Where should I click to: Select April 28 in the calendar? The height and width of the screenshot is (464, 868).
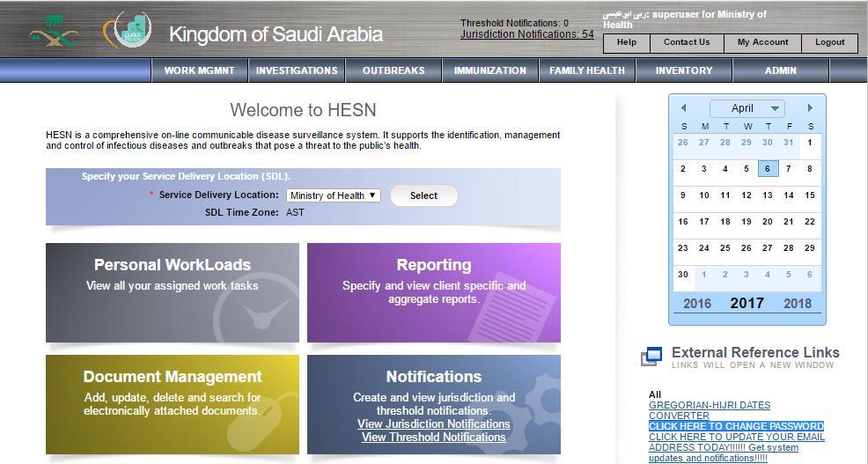[789, 248]
